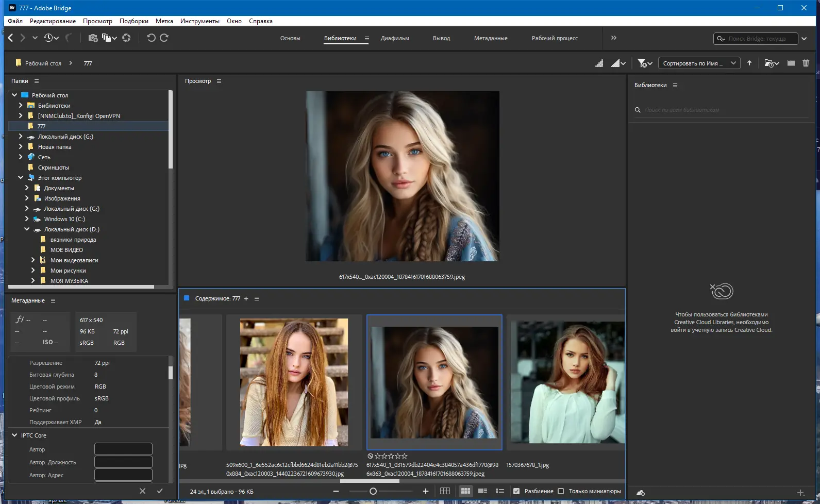Go back with the left arrow
The height and width of the screenshot is (504, 820).
11,38
